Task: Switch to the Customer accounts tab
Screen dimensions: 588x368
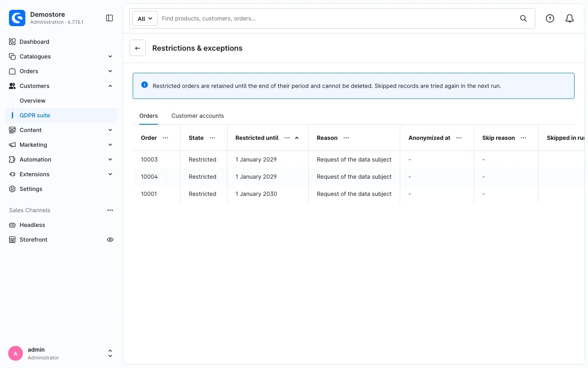Action: tap(198, 116)
